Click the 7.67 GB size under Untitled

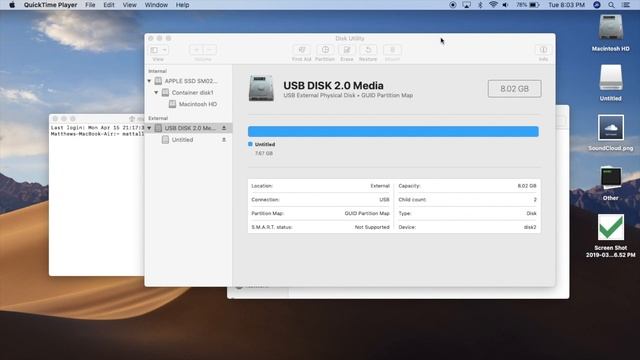264,153
